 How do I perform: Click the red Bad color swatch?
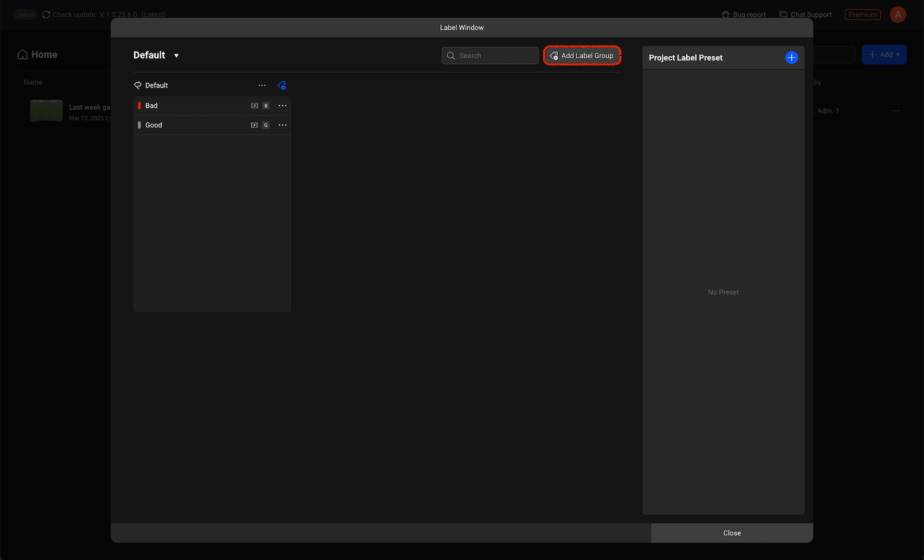click(x=139, y=106)
